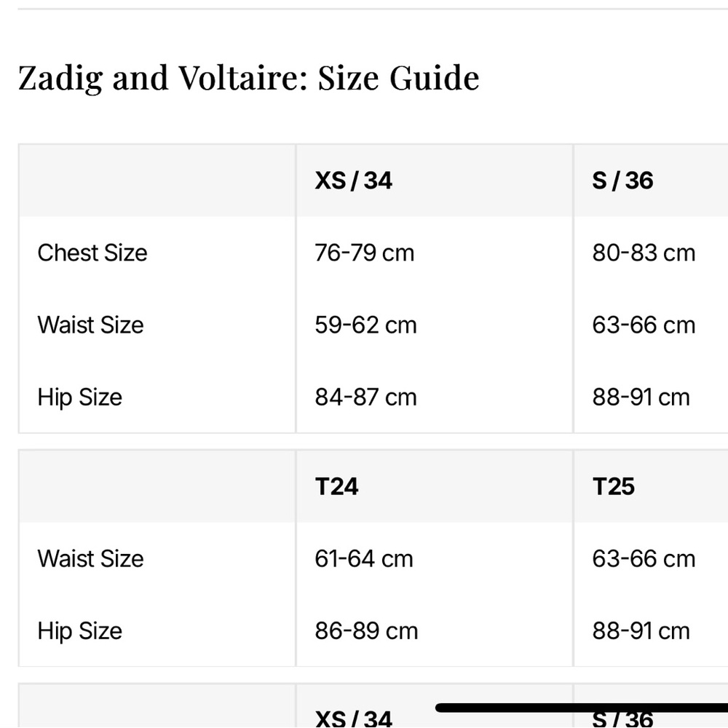Select the T25 waist value 63-66 cm
Screen dimensions: 728x728
(x=644, y=558)
